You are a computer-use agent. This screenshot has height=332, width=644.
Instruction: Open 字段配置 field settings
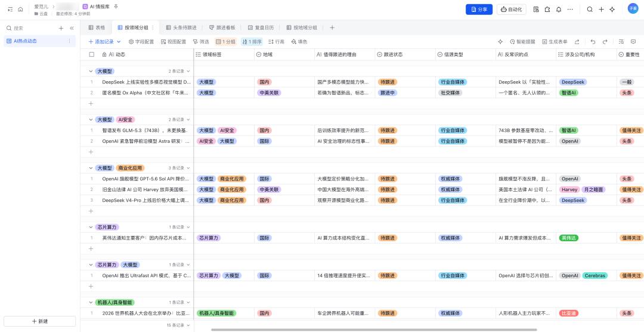141,42
